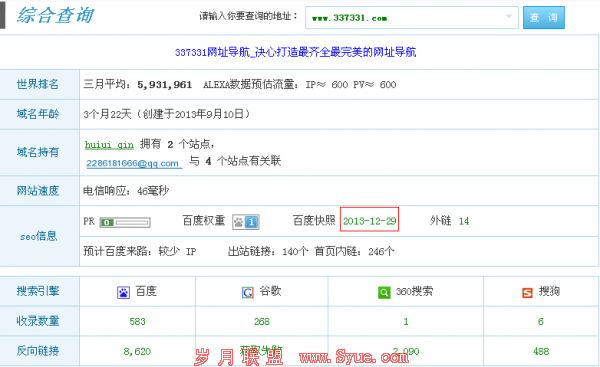The width and height of the screenshot is (600, 367).
Task: Click the 收录数量 row label
Action: 38,321
